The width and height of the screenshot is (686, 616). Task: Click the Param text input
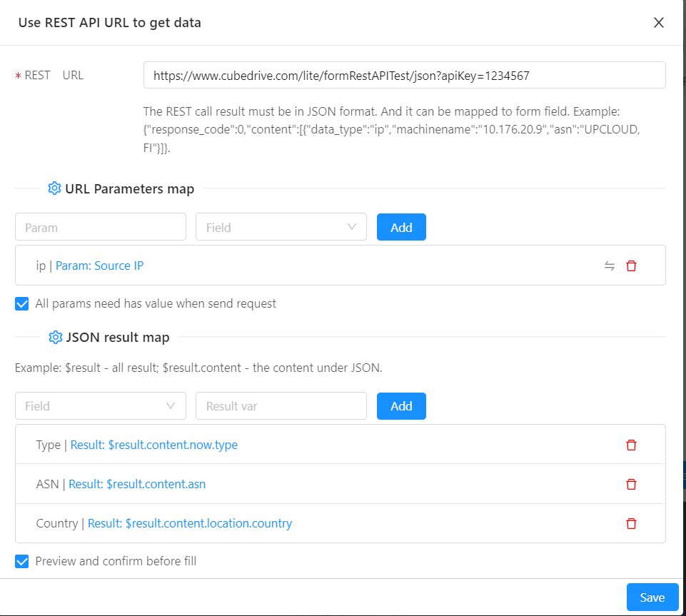pyautogui.click(x=101, y=227)
